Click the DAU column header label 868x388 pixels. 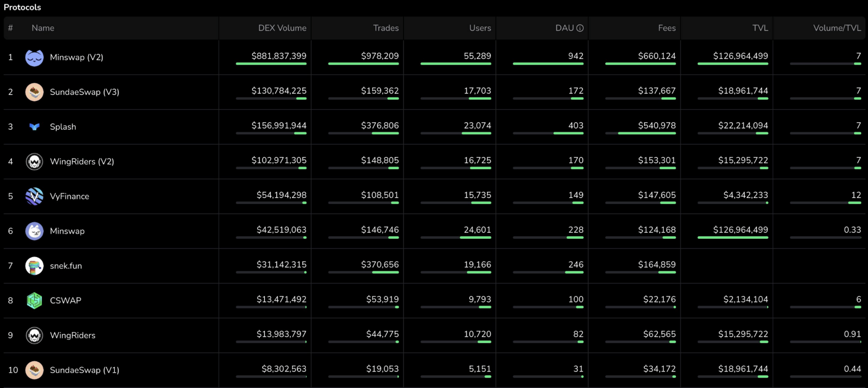coord(565,28)
